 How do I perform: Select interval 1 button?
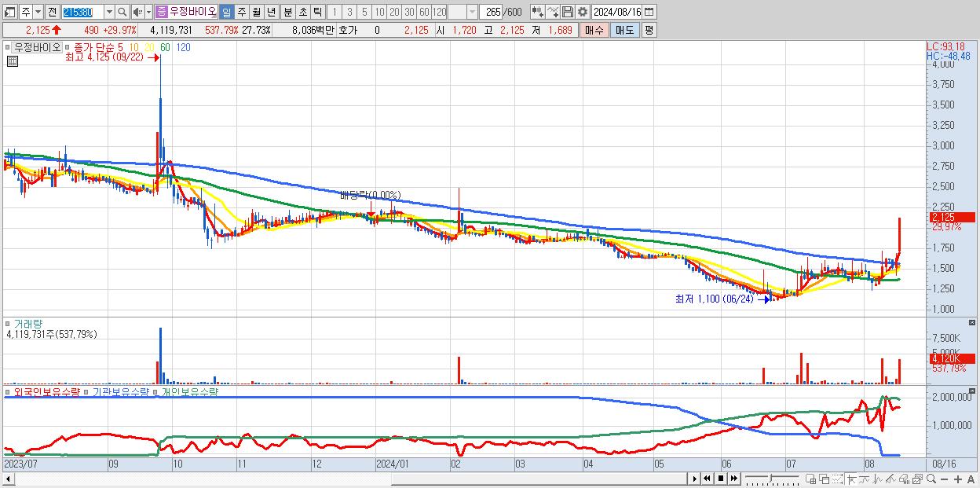[x=334, y=12]
